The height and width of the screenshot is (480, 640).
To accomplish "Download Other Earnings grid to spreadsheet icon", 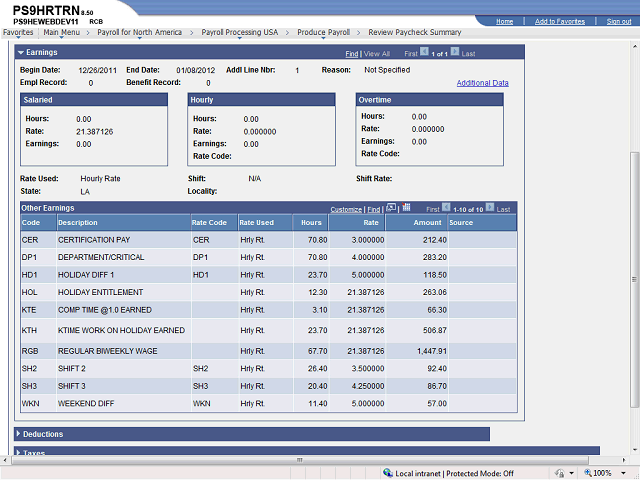I will (406, 207).
